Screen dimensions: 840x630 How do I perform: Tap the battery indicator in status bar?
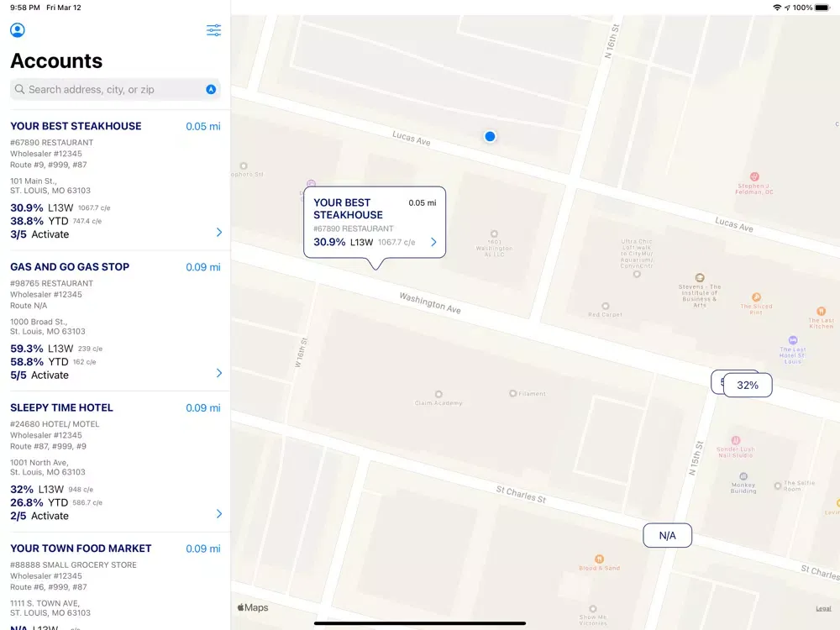pos(822,8)
